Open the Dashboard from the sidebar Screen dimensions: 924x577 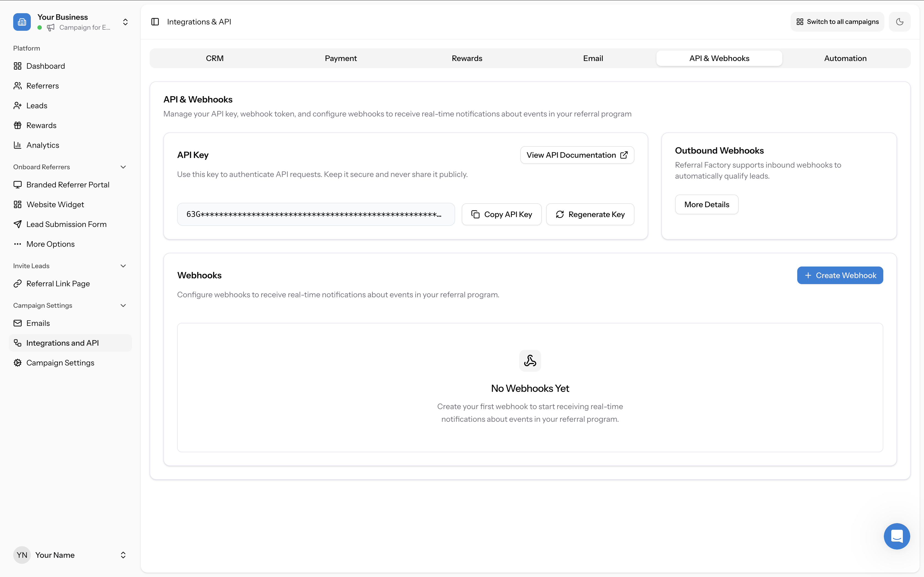46,66
